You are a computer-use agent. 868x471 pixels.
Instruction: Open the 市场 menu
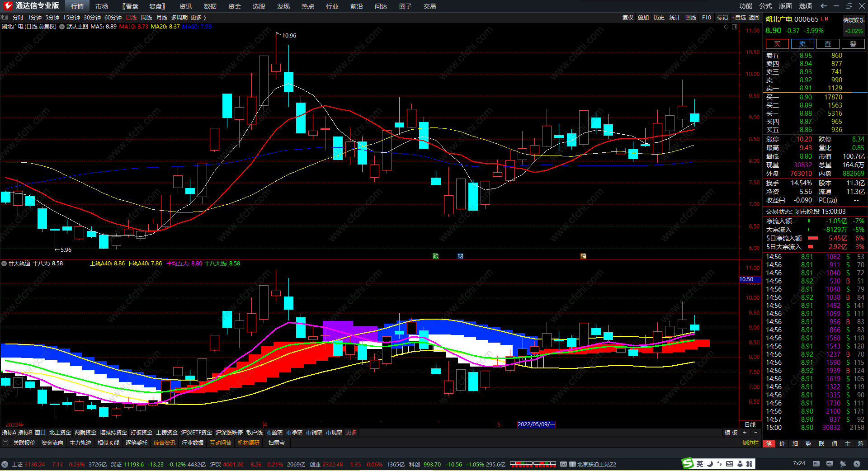click(x=102, y=6)
